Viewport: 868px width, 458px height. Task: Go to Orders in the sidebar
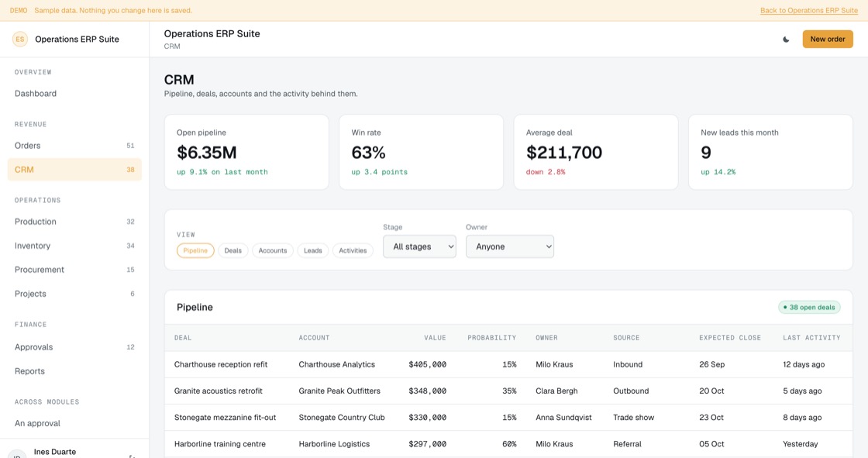[x=74, y=146]
